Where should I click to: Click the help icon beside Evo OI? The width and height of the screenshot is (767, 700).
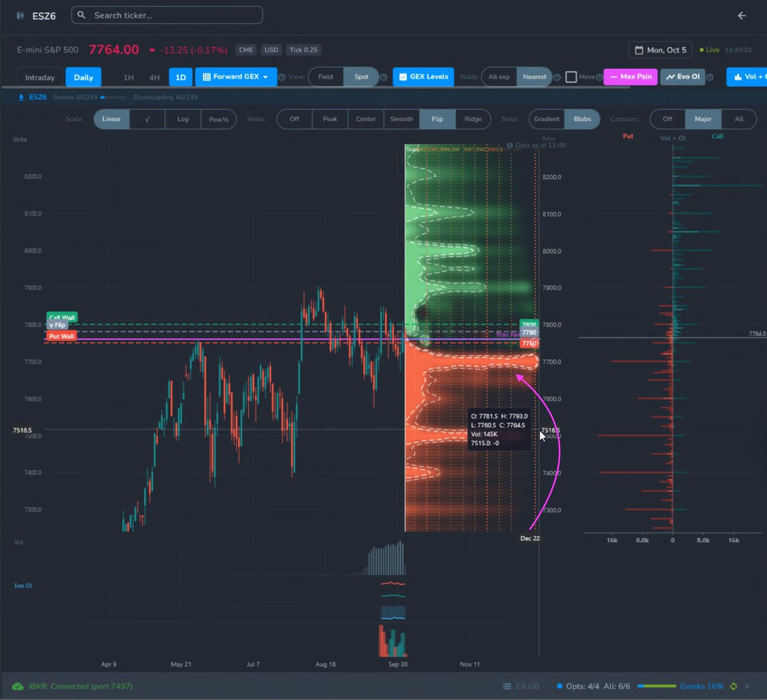(x=709, y=77)
